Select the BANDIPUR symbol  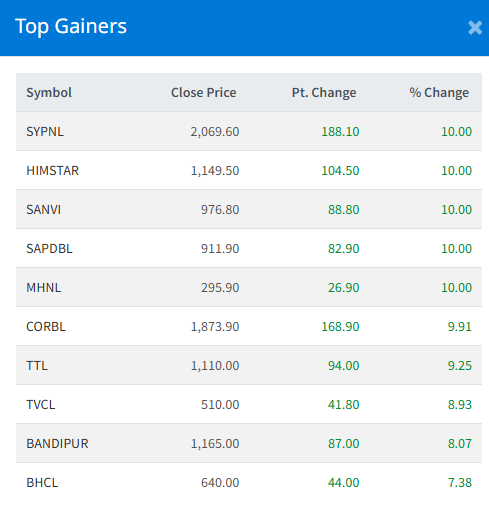coord(57,443)
